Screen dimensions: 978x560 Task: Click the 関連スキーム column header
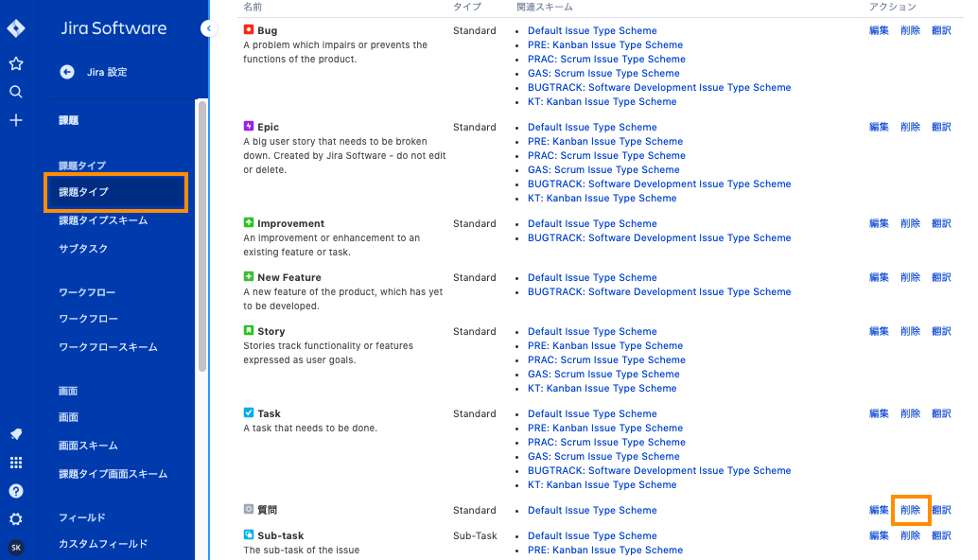544,7
